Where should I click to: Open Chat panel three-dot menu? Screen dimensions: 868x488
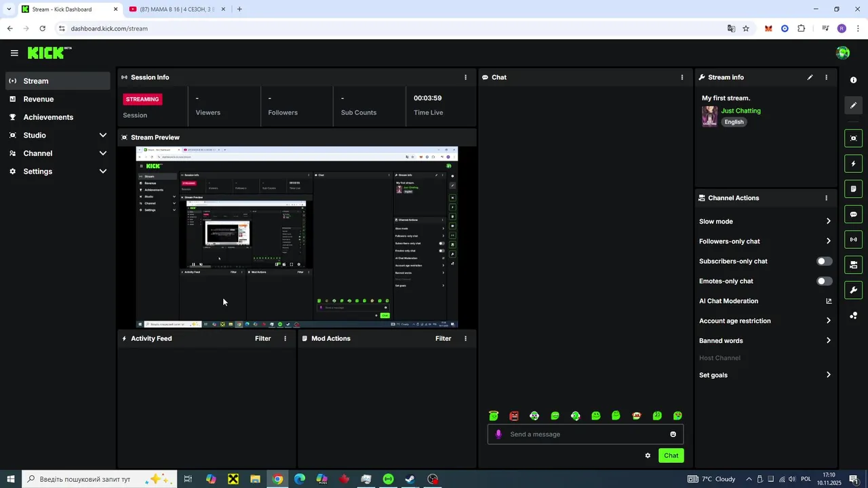682,77
